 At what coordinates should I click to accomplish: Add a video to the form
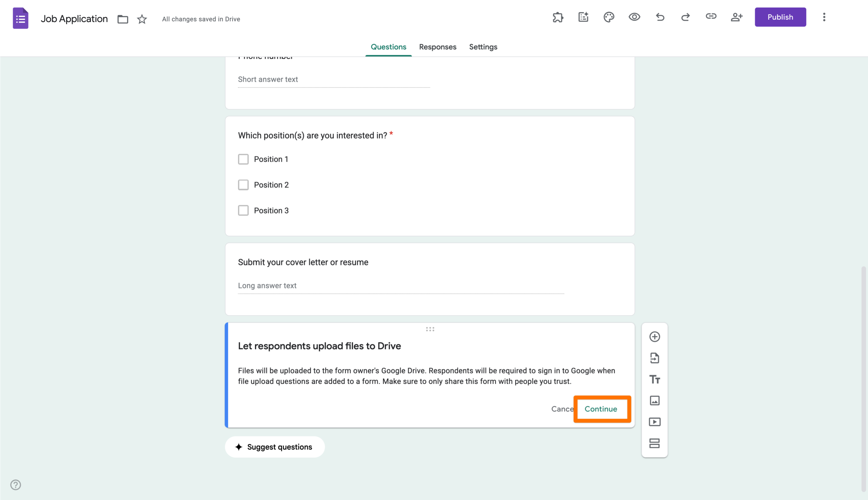[x=654, y=422]
